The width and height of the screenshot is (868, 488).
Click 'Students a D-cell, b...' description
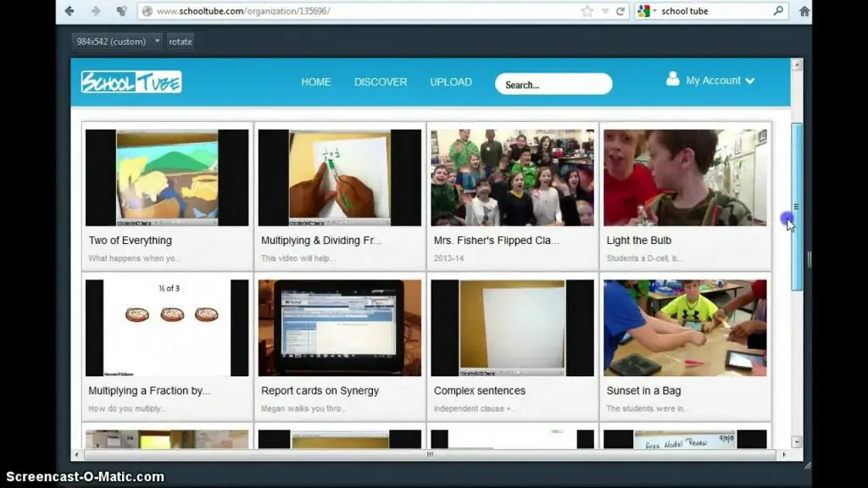[645, 258]
